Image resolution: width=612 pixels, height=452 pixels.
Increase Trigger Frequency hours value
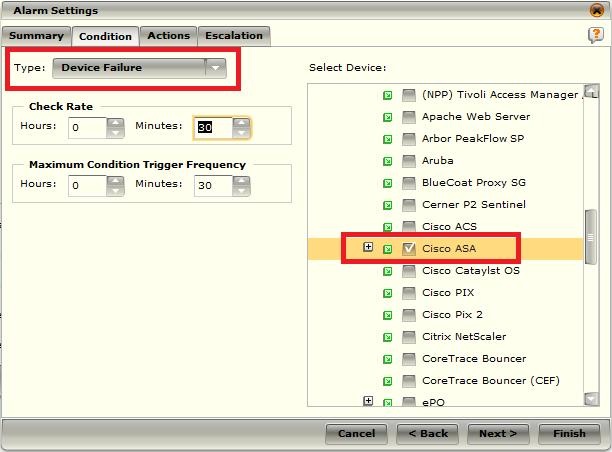point(115,181)
